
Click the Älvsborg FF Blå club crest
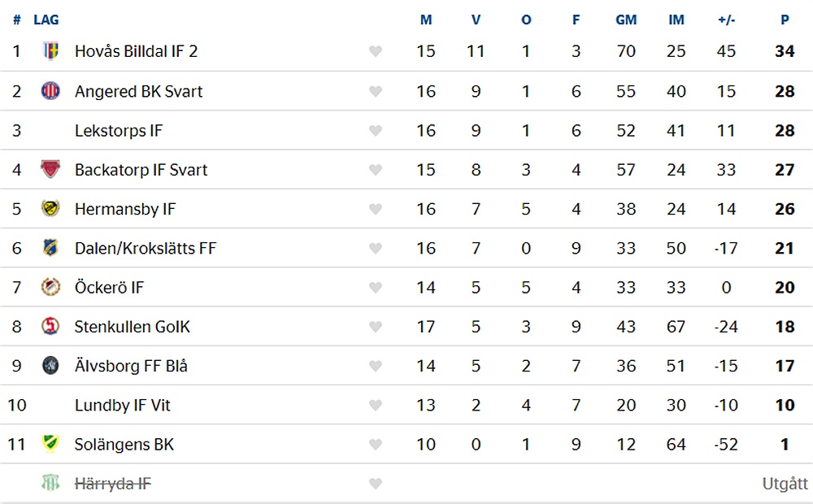(50, 366)
